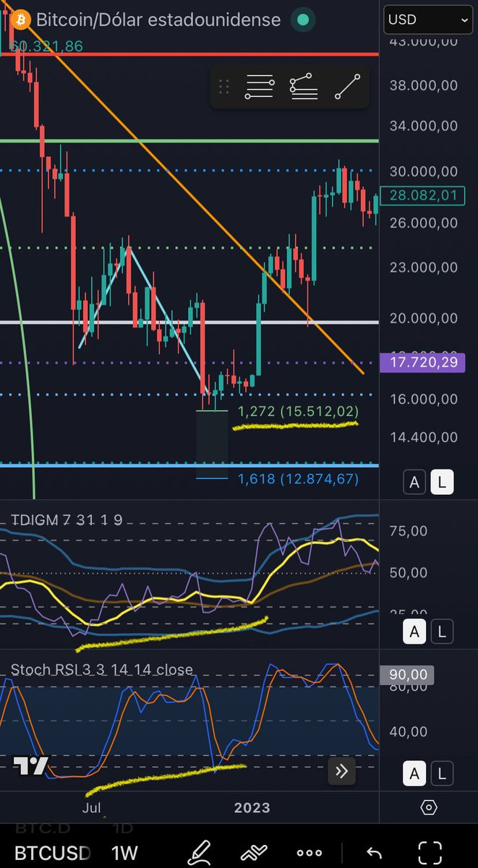Grab the floating toolbar drag handle

(223, 88)
